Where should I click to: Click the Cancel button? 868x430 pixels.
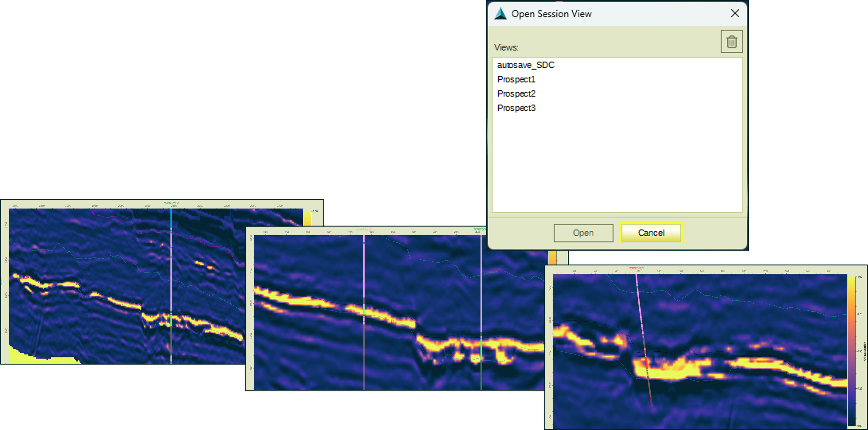[651, 233]
